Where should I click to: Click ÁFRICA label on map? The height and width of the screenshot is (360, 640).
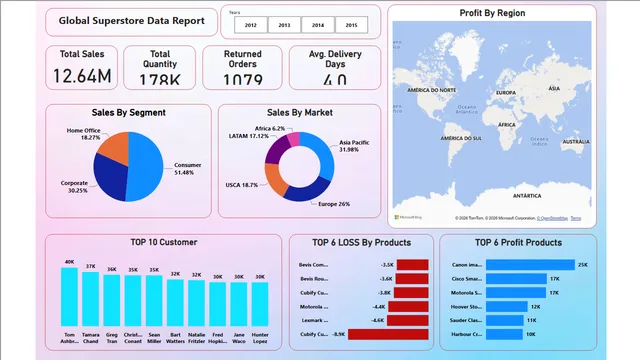(507, 125)
